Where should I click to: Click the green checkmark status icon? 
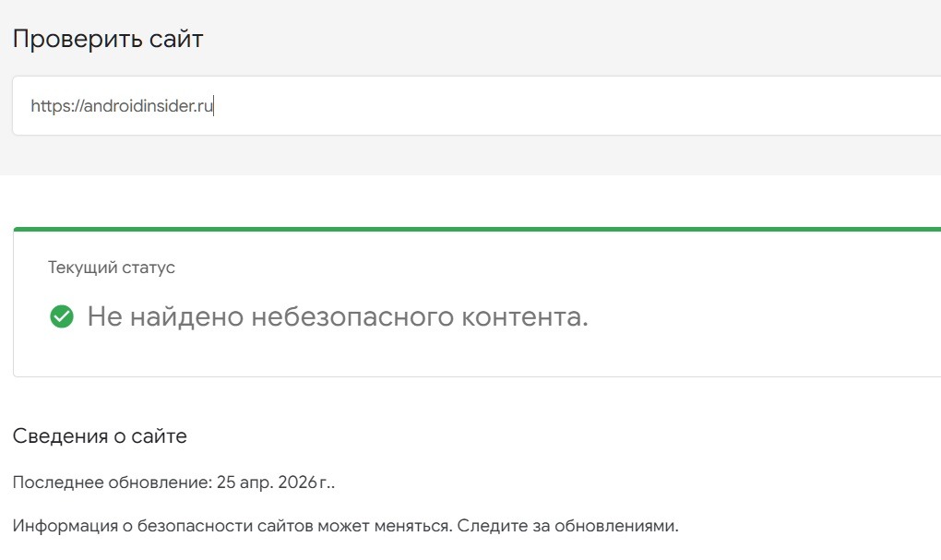[62, 317]
